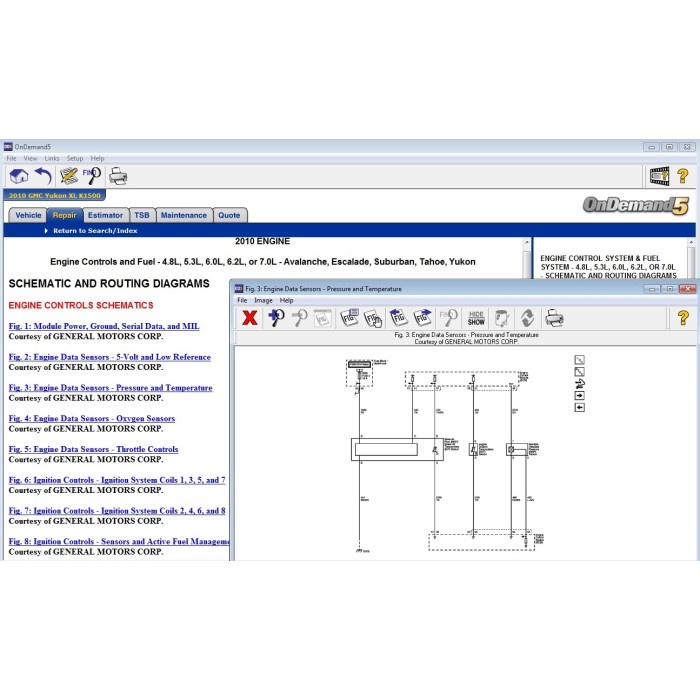
Task: Open Fig. 2: 5-Volt and Low Reference
Action: [109, 357]
